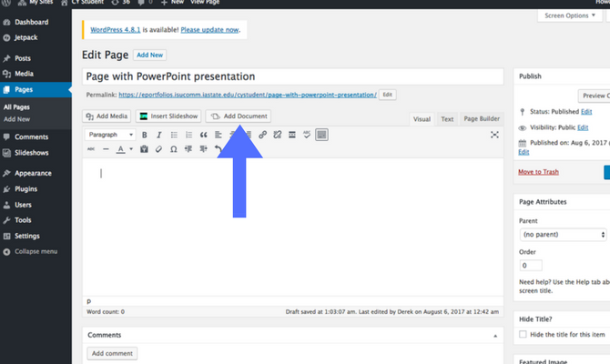Edit the Published on date
The height and width of the screenshot is (364, 610).
524,152
